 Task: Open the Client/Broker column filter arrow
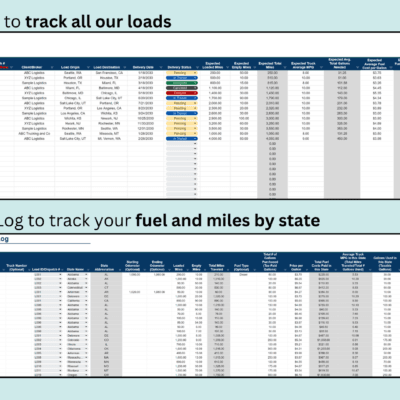[x=53, y=67]
